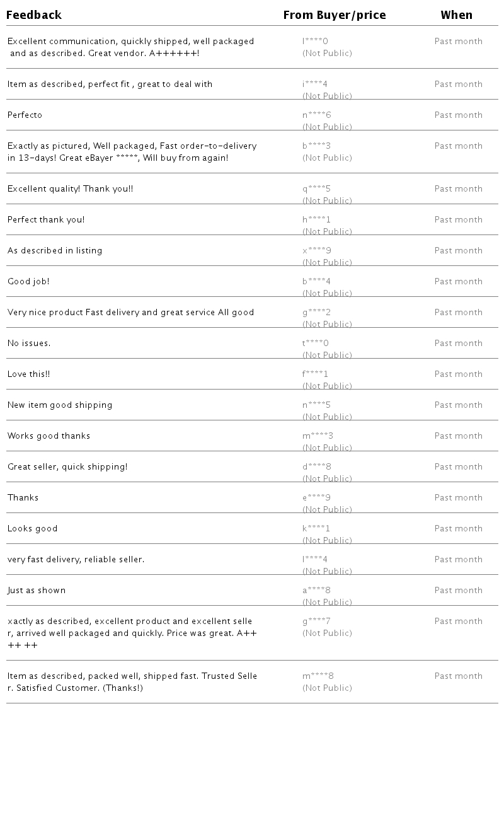This screenshot has width=504, height=827.
Task: Select buyer b****3 username
Action: point(317,146)
